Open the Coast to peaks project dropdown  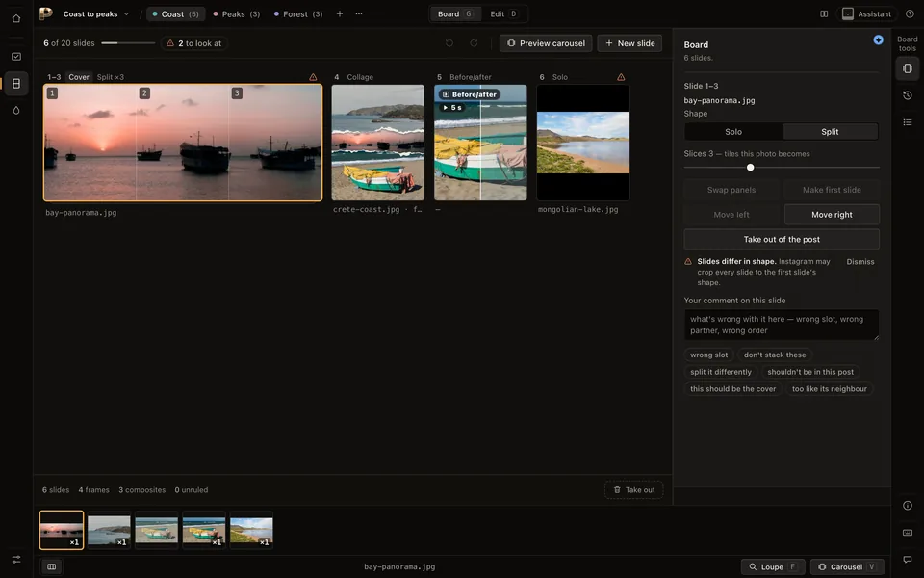pos(96,13)
